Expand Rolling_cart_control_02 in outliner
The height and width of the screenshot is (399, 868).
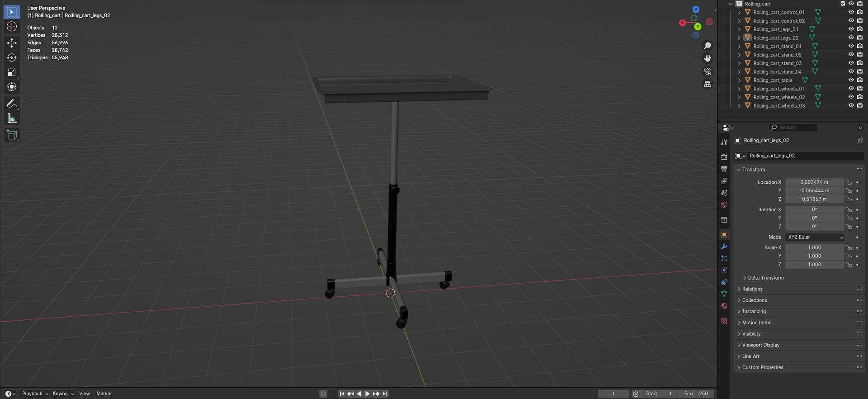739,21
